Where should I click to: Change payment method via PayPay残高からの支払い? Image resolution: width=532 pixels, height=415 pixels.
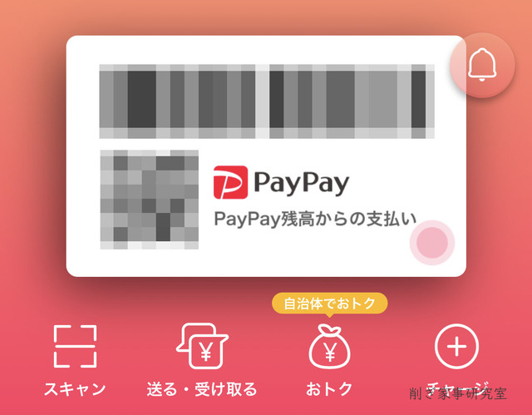[315, 219]
